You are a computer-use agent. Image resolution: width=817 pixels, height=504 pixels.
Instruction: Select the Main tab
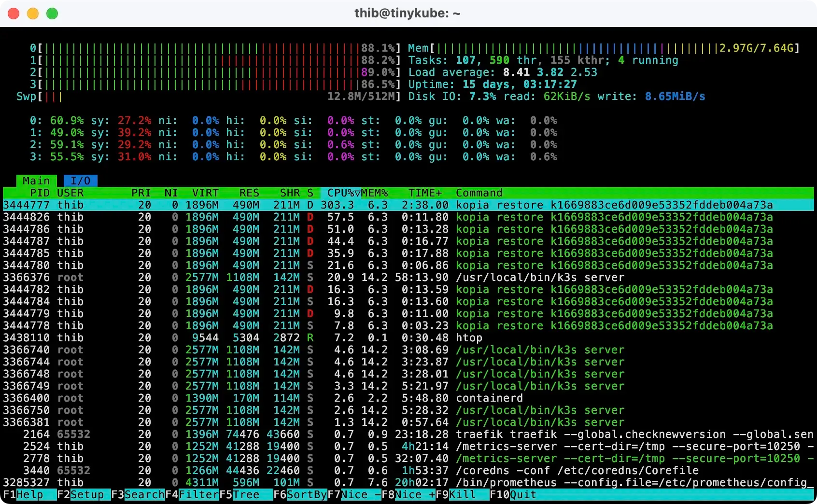click(36, 181)
